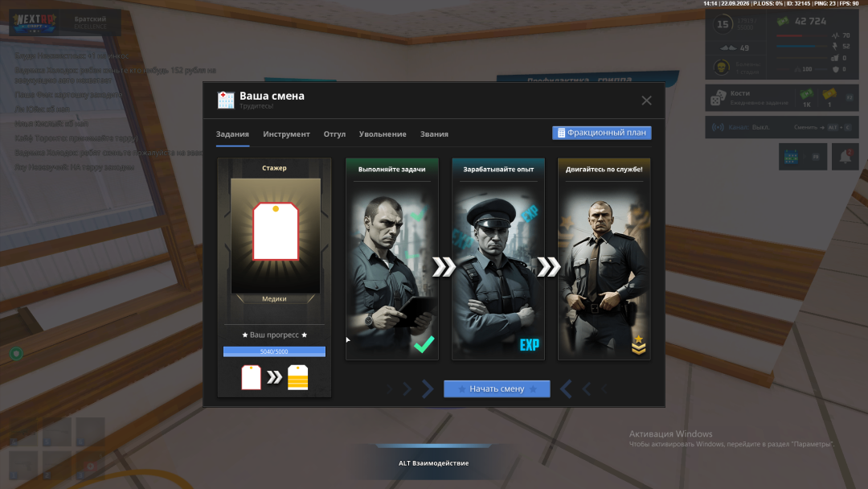Click the 5040/5000 progress bar
868x489 pixels.
[274, 351]
